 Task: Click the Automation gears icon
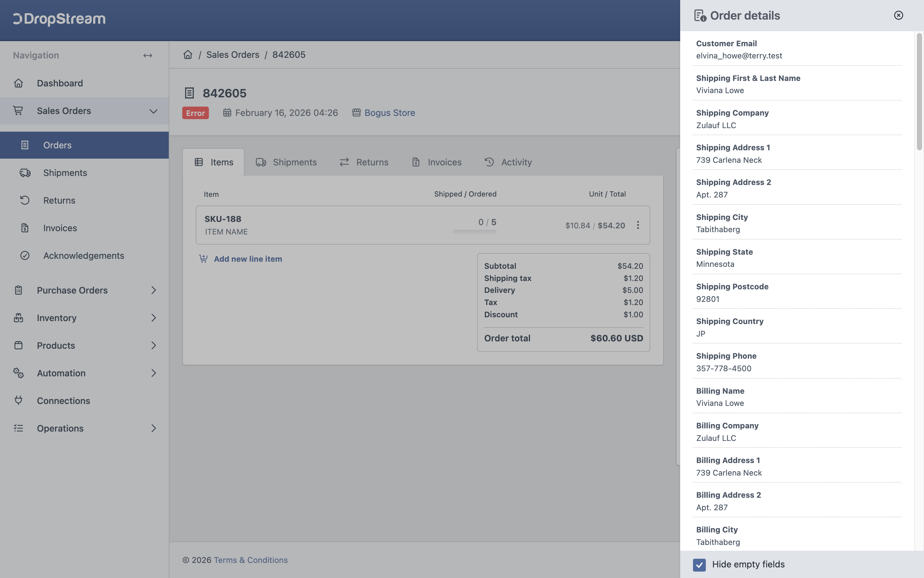click(18, 373)
